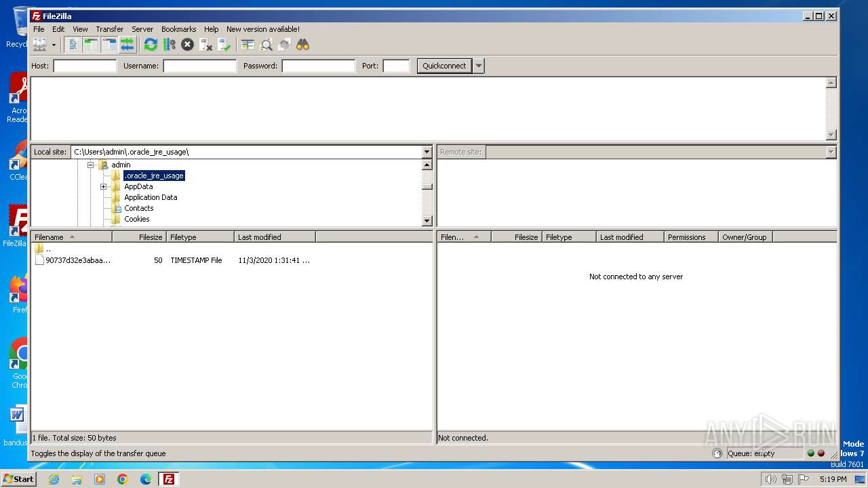Open Microsoft Edge from the taskbar
868x488 pixels.
point(146,479)
